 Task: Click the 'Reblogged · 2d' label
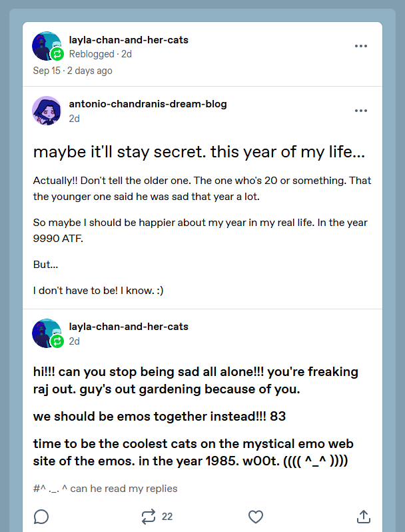(101, 54)
